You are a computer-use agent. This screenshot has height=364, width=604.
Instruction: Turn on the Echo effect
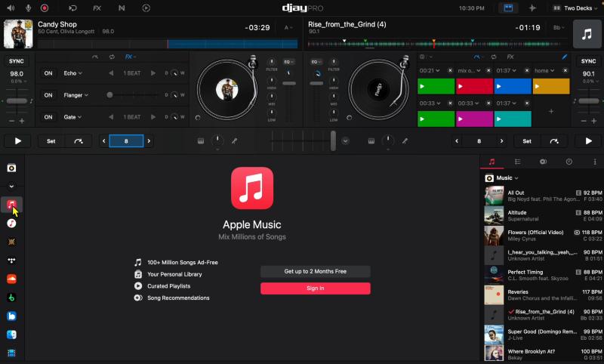click(x=48, y=73)
